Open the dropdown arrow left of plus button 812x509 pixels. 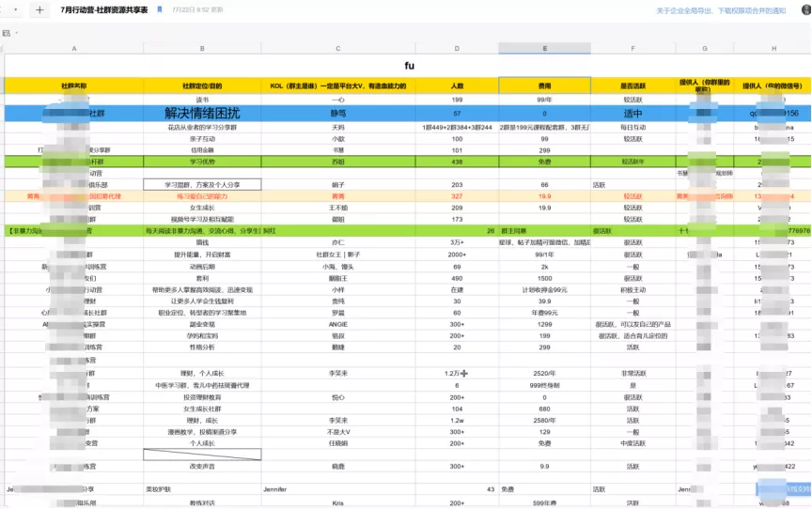click(16, 9)
